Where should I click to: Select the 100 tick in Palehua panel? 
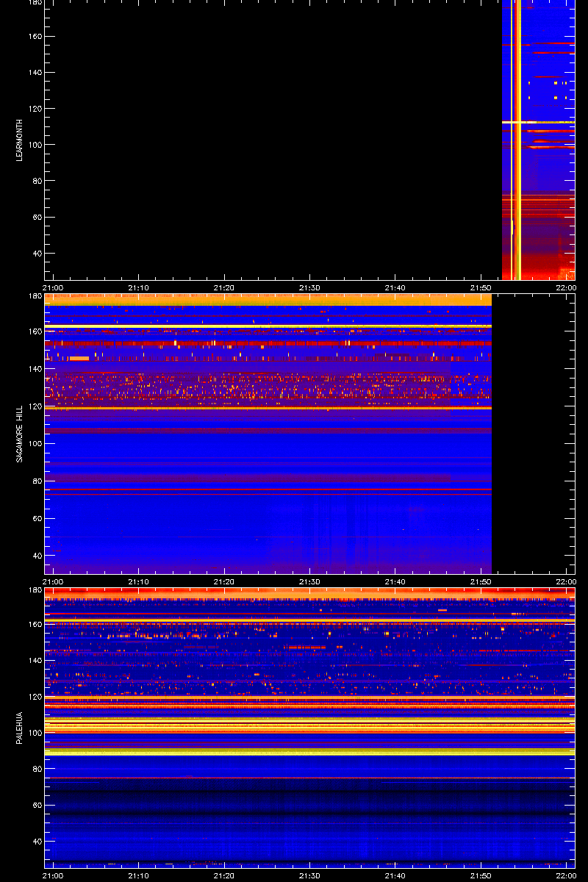pyautogui.click(x=36, y=733)
